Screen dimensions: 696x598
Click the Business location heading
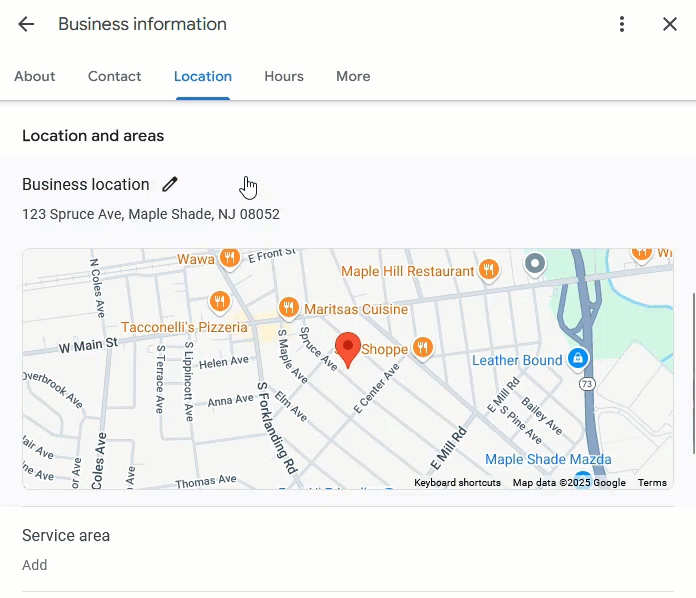86,184
